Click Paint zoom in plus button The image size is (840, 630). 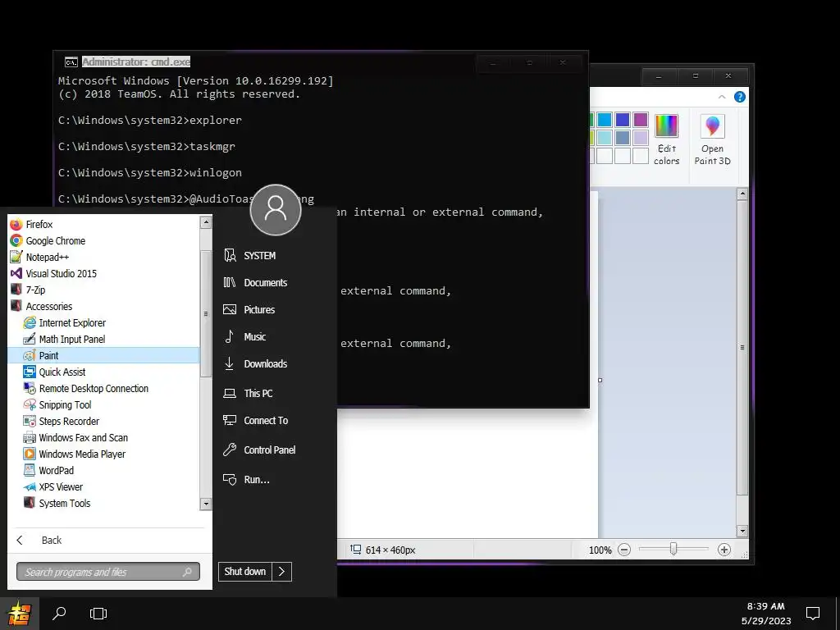click(x=724, y=550)
